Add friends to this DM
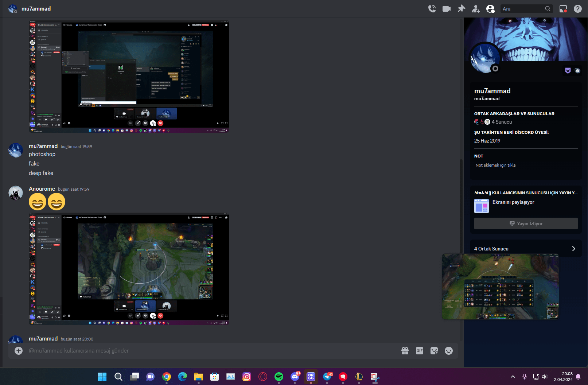Image resolution: width=588 pixels, height=385 pixels. coord(476,9)
